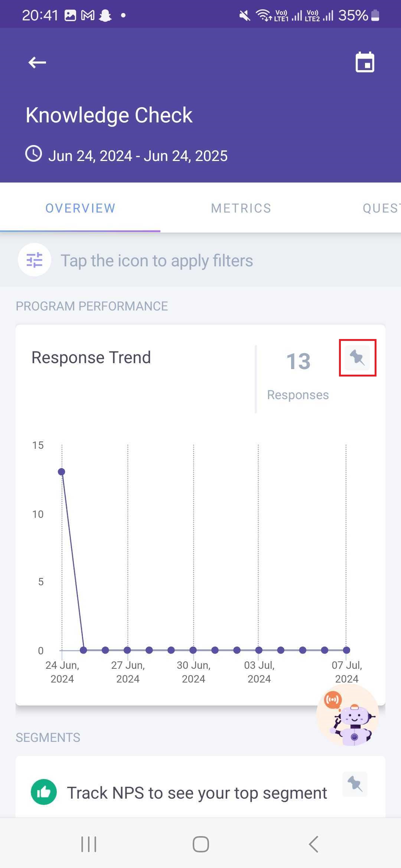Viewport: 401px width, 868px height.
Task: Pin the Response Trend card
Action: (357, 358)
